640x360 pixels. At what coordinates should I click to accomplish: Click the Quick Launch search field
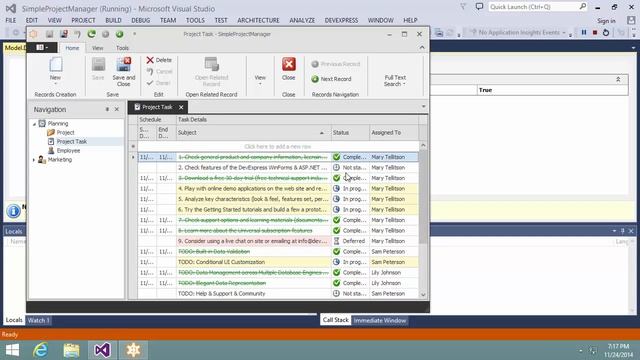point(533,7)
